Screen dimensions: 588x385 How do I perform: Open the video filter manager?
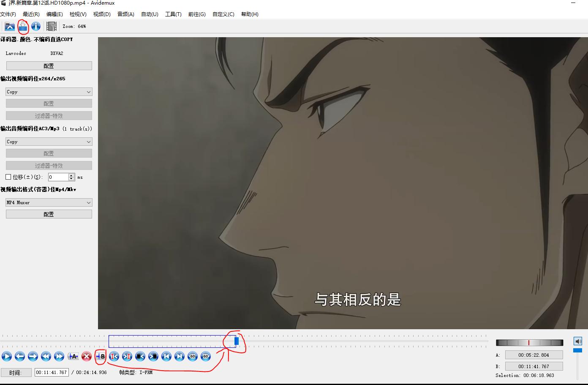(51, 26)
